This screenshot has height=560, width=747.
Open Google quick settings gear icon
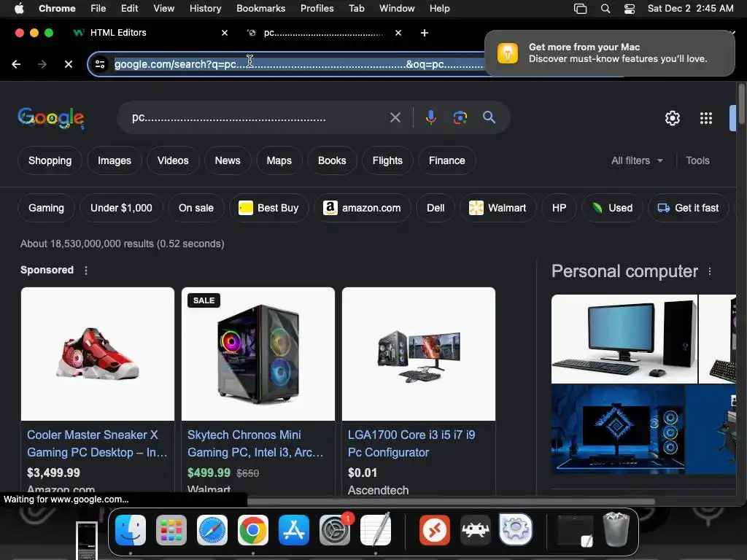coord(672,118)
